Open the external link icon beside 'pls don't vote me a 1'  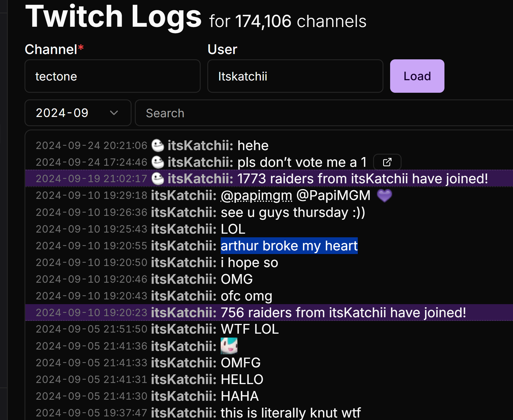(x=387, y=162)
